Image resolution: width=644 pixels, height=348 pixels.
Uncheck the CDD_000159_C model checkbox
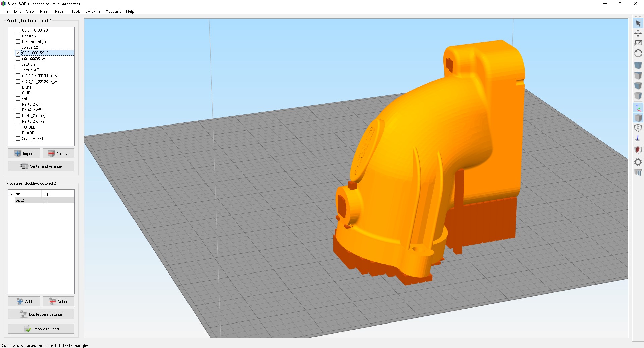[18, 53]
